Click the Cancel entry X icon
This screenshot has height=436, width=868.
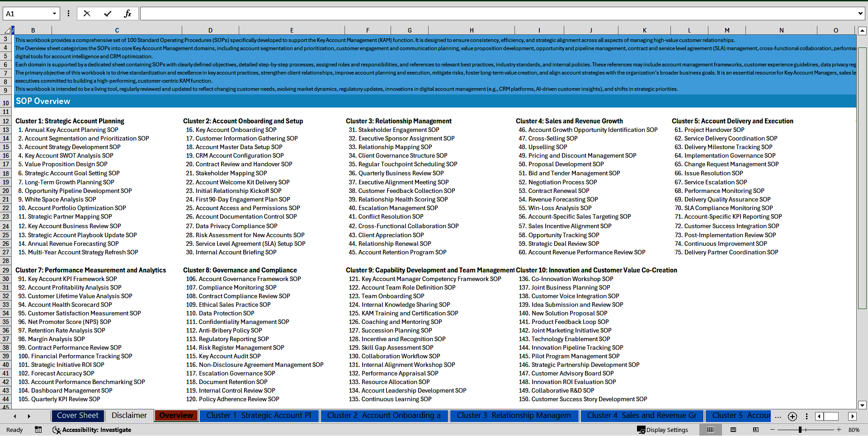87,14
